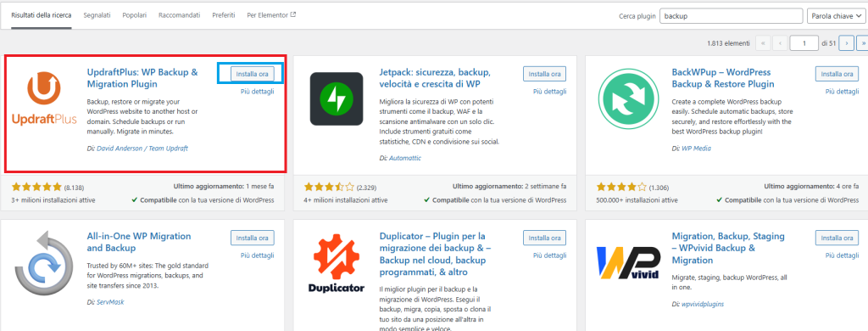This screenshot has width=868, height=331.
Task: Open Più dettagli for Duplicator
Action: pos(549,256)
